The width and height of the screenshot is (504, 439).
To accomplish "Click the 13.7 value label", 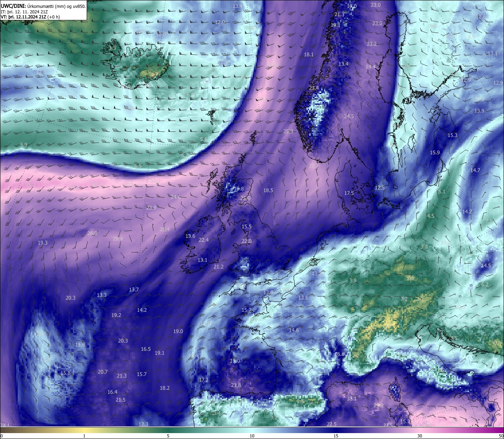I will 134,289.
